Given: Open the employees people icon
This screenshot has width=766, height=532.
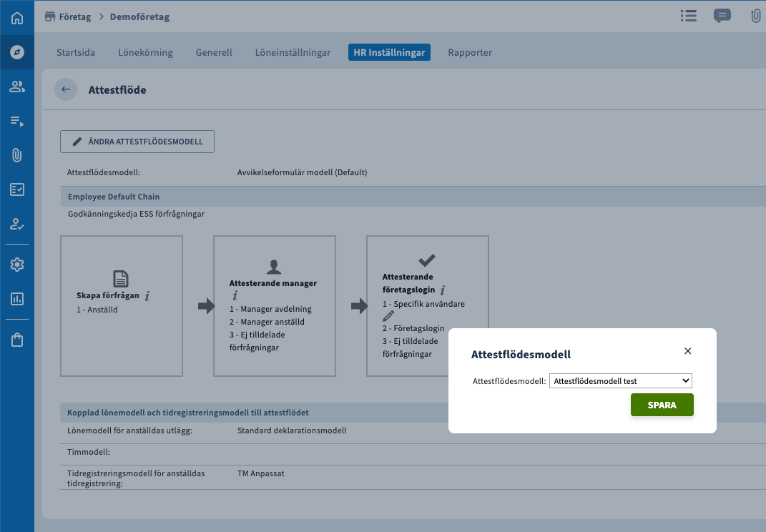Looking at the screenshot, I should pos(17,87).
